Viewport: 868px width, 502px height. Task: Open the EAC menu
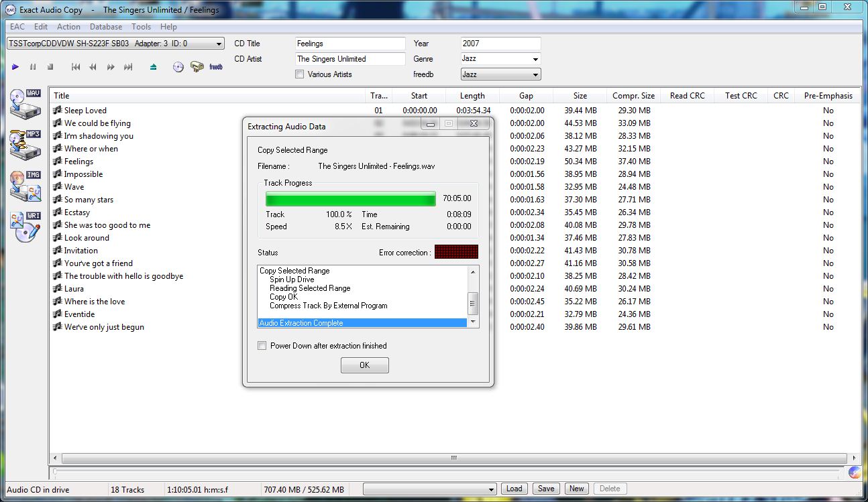tap(17, 27)
